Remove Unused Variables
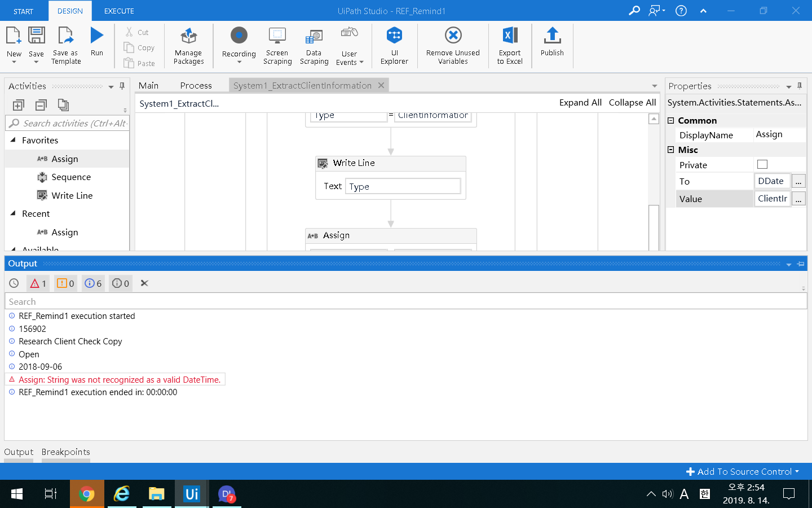The image size is (812, 508). [453, 46]
